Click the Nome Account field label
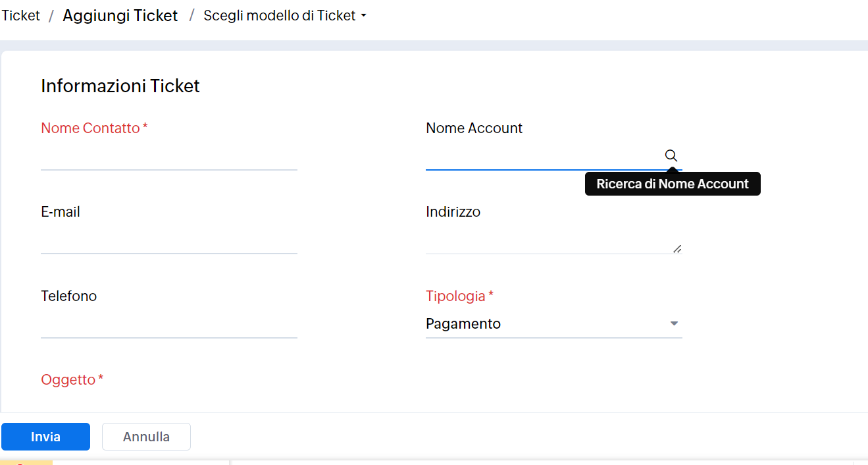868x465 pixels. coord(474,128)
